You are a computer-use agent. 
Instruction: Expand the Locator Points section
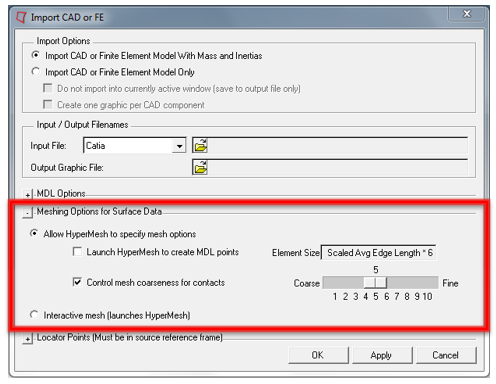coord(28,339)
